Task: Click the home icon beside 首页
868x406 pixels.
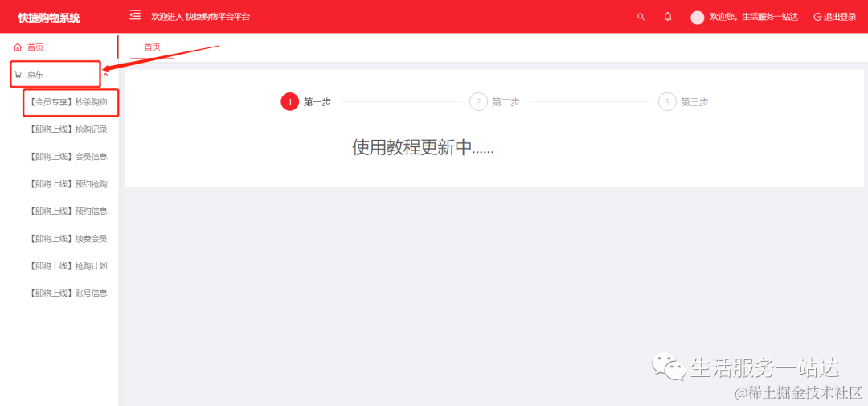Action: pyautogui.click(x=18, y=47)
